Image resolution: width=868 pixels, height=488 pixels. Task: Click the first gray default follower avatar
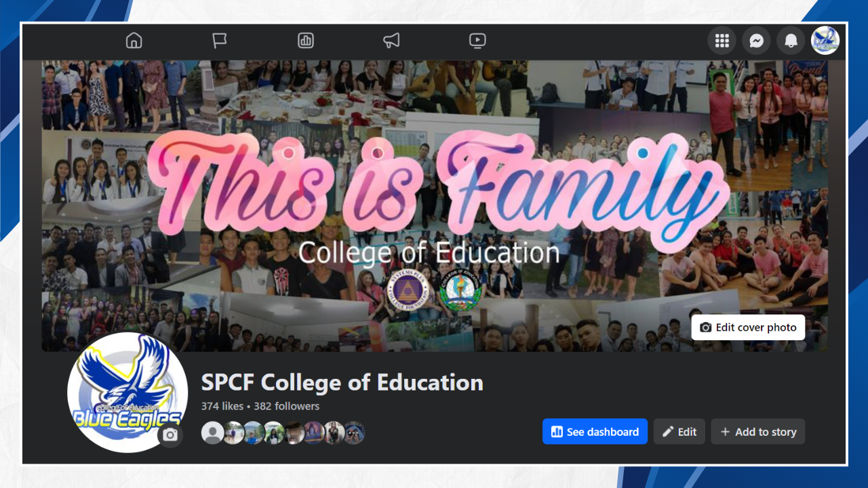212,432
